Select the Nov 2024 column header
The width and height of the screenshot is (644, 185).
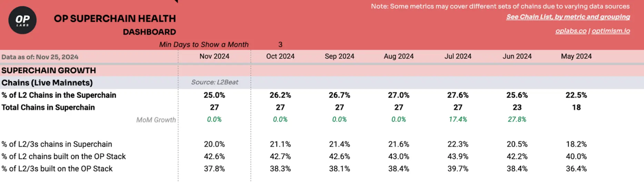point(214,56)
